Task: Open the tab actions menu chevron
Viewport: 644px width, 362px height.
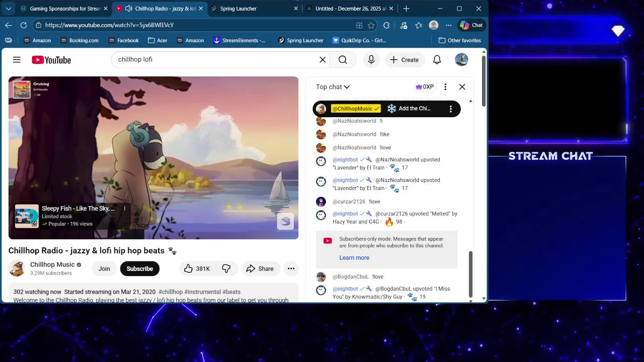Action: point(8,9)
